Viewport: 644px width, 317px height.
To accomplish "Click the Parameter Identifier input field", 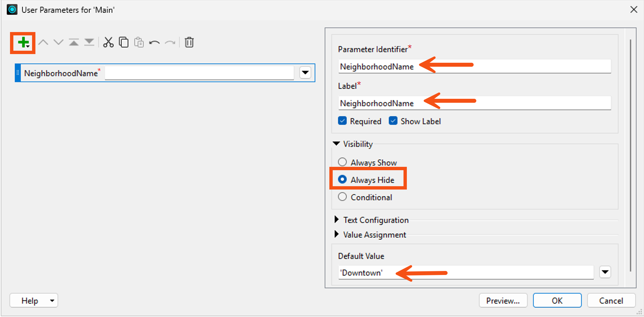I will [x=475, y=66].
